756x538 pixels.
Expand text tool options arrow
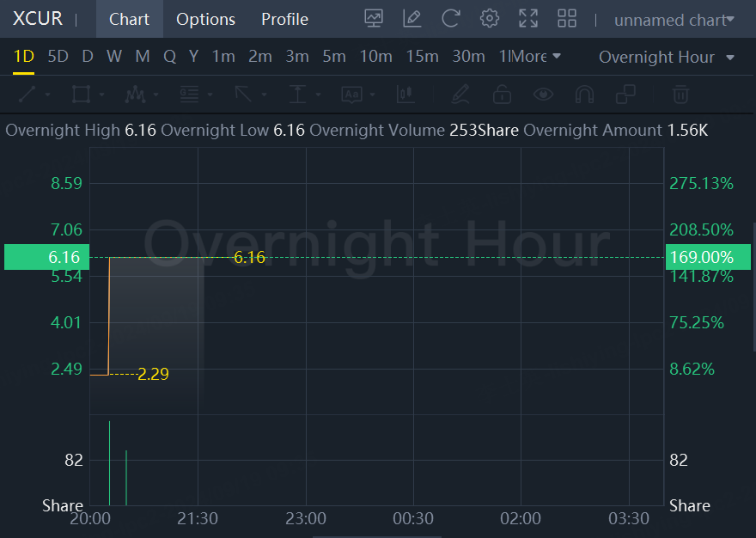[x=372, y=95]
